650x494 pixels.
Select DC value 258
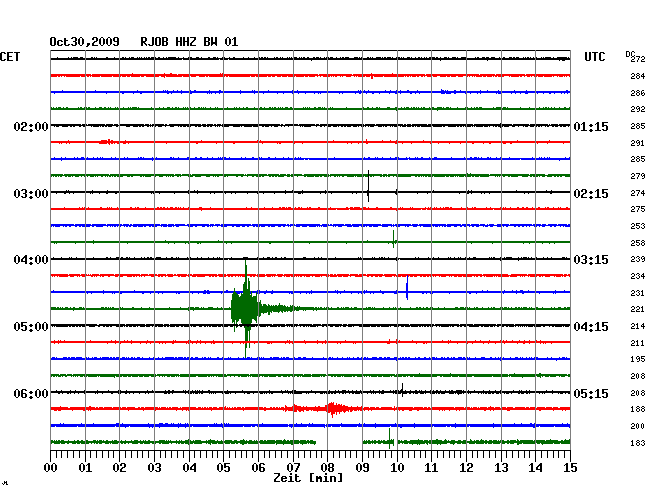click(638, 243)
